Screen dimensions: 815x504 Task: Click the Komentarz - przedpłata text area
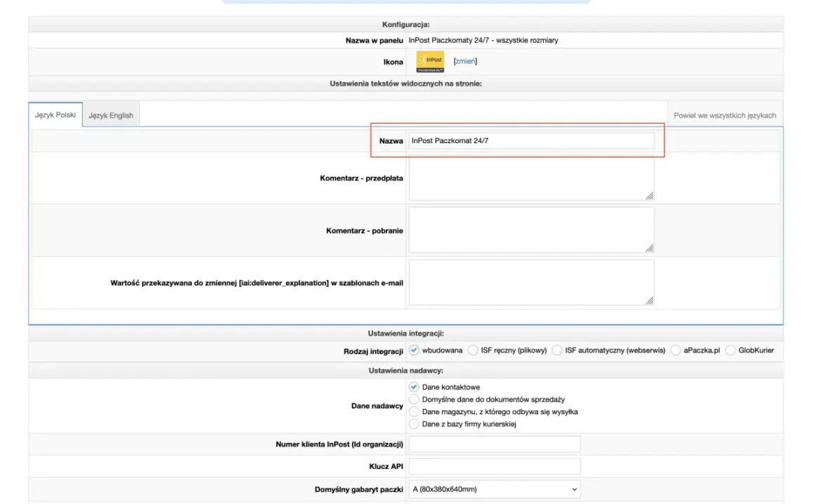click(531, 178)
